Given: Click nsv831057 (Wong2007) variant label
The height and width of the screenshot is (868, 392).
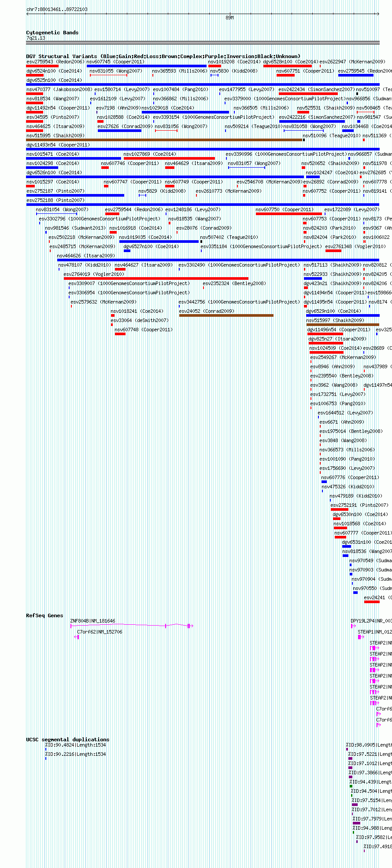Looking at the screenshot, I should coord(254,163).
